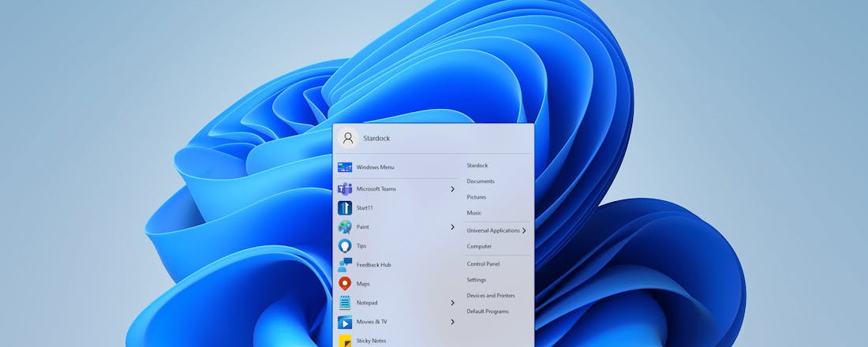Image resolution: width=868 pixels, height=347 pixels.
Task: Open Settings from the right column
Action: [x=476, y=280]
